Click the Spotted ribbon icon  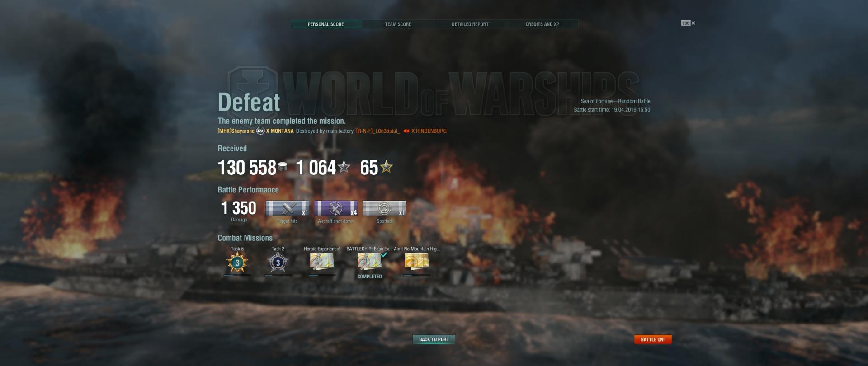pyautogui.click(x=384, y=208)
